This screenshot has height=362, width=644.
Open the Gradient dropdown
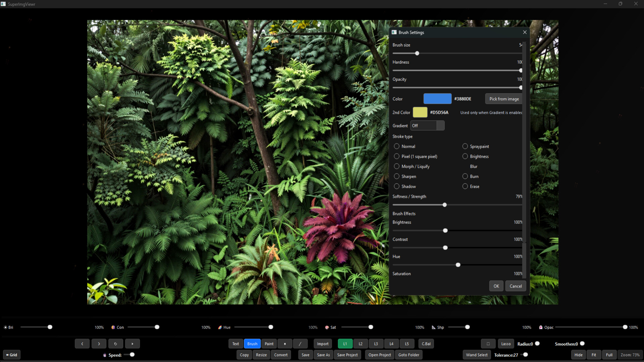427,126
